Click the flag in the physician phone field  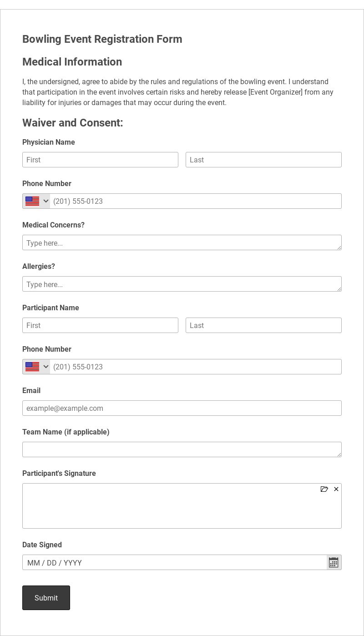click(x=32, y=201)
